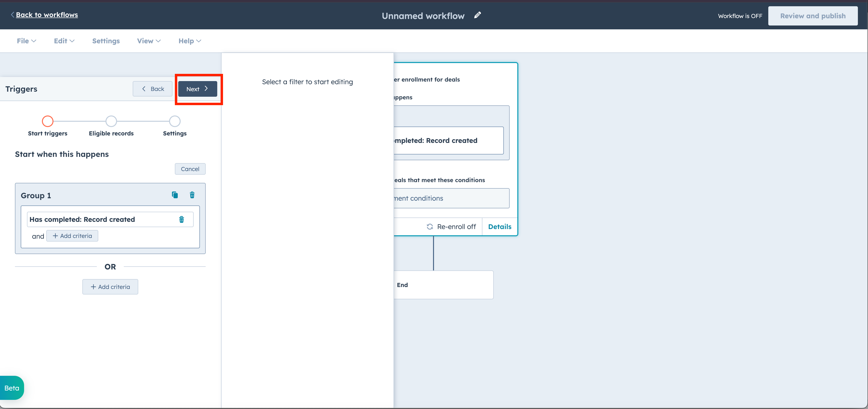Screen dimensions: 868x409
Task: Proceed with the Next button
Action: pos(197,89)
